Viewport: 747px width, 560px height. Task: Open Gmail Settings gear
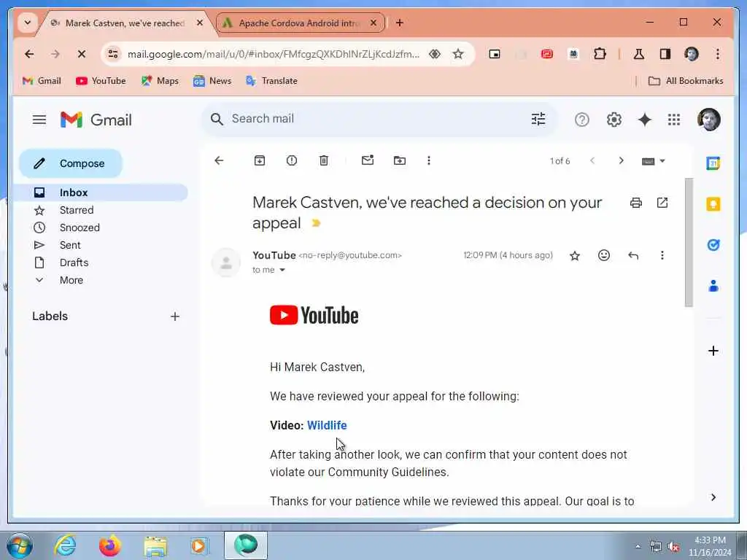point(614,120)
